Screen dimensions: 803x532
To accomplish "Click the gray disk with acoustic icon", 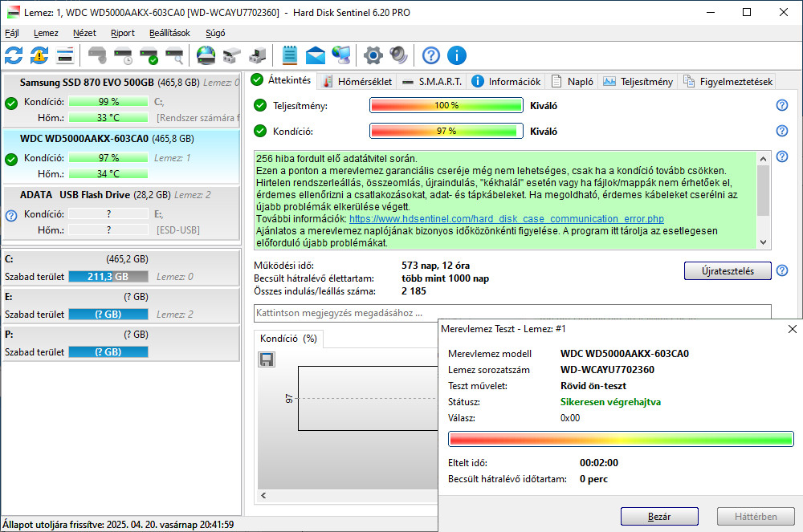I will (97, 55).
